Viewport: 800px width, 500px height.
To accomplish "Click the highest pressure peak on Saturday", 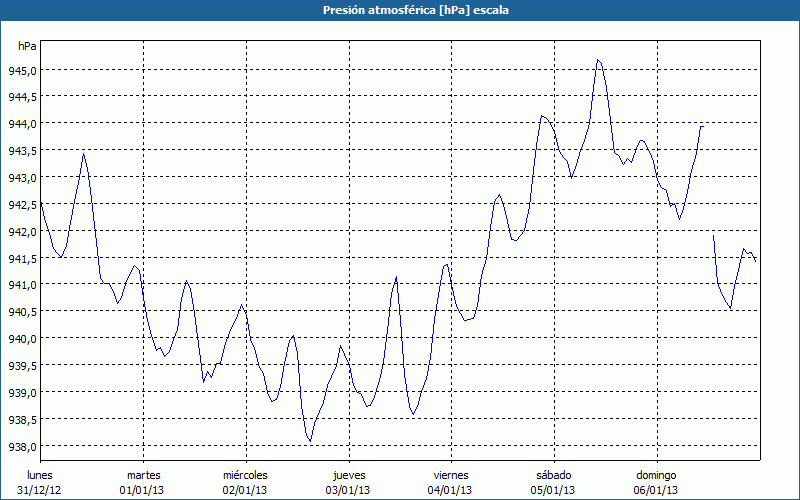I will tap(597, 60).
